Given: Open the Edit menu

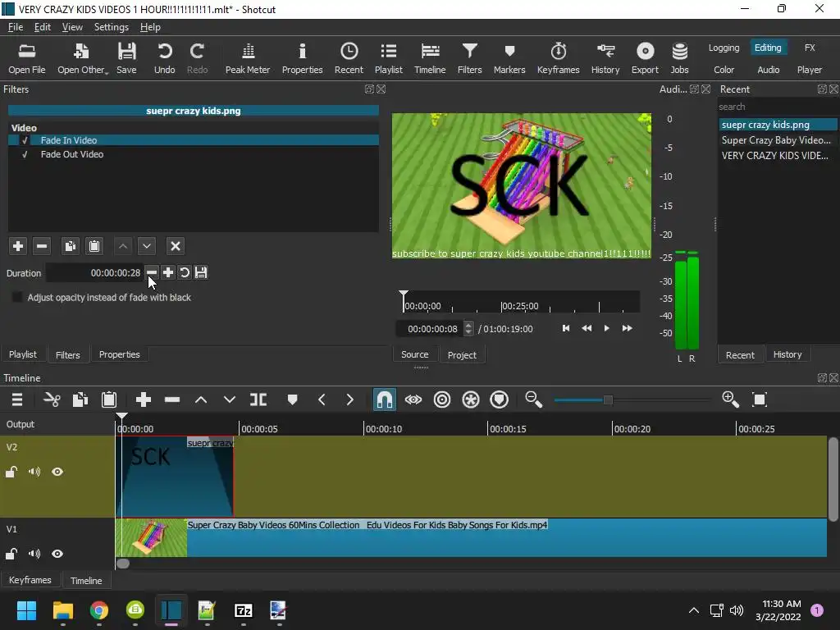Looking at the screenshot, I should (43, 27).
